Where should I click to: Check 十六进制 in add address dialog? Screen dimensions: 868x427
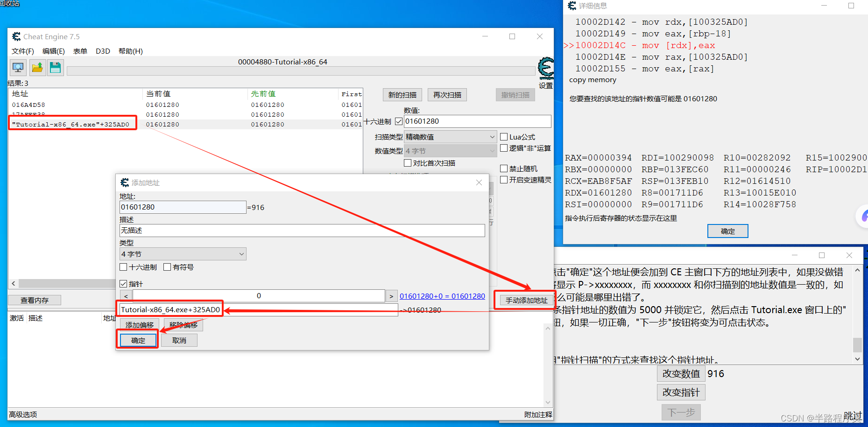tap(123, 267)
